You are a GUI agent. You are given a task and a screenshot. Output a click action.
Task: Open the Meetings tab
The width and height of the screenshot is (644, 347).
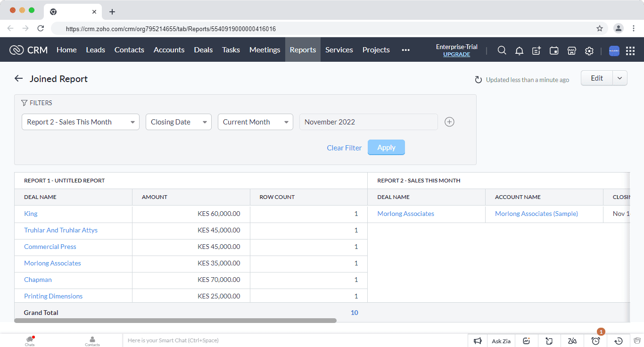264,50
